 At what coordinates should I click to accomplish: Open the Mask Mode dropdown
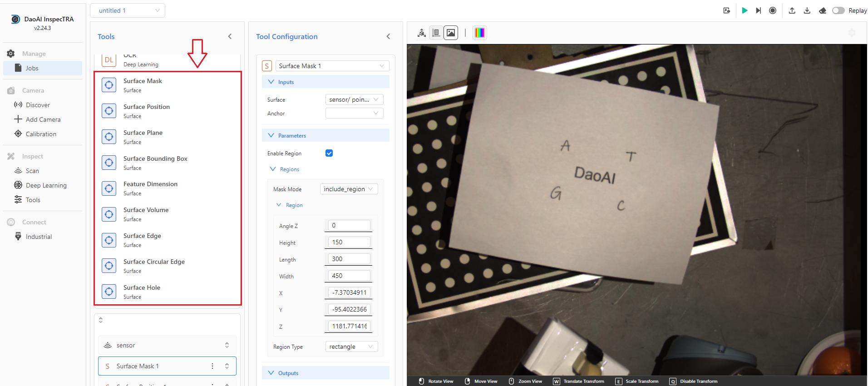point(349,189)
